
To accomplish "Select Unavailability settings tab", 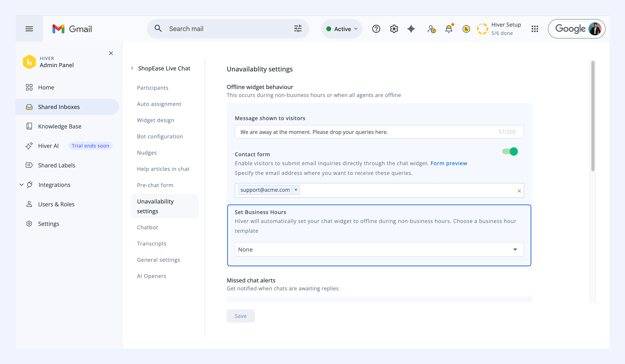I will pos(165,206).
